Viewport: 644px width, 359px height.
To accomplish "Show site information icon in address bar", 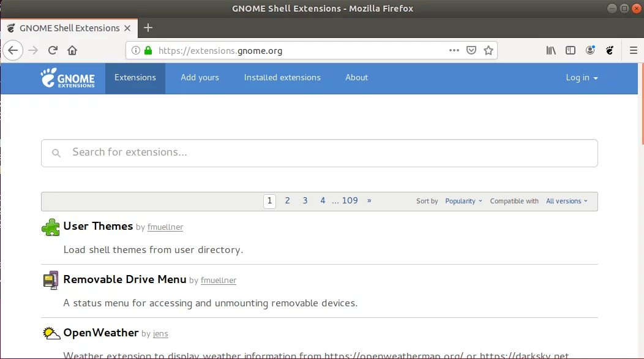I will (135, 51).
